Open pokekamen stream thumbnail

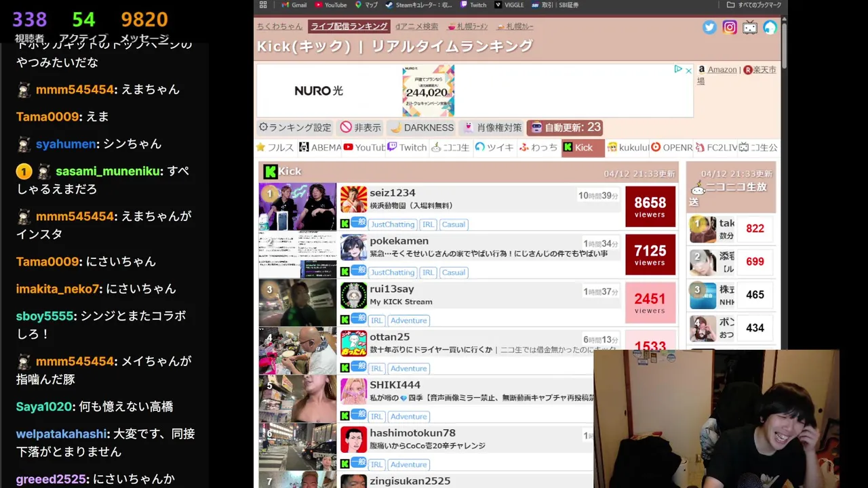(297, 255)
